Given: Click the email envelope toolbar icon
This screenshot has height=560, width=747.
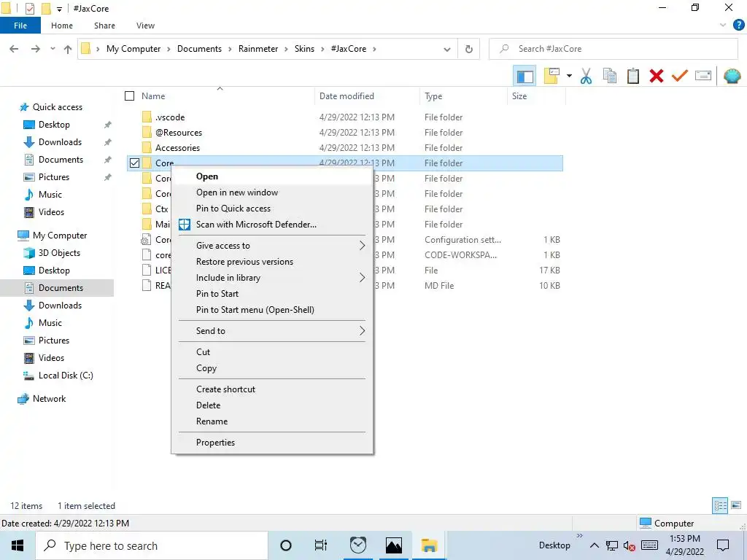Looking at the screenshot, I should tap(703, 76).
